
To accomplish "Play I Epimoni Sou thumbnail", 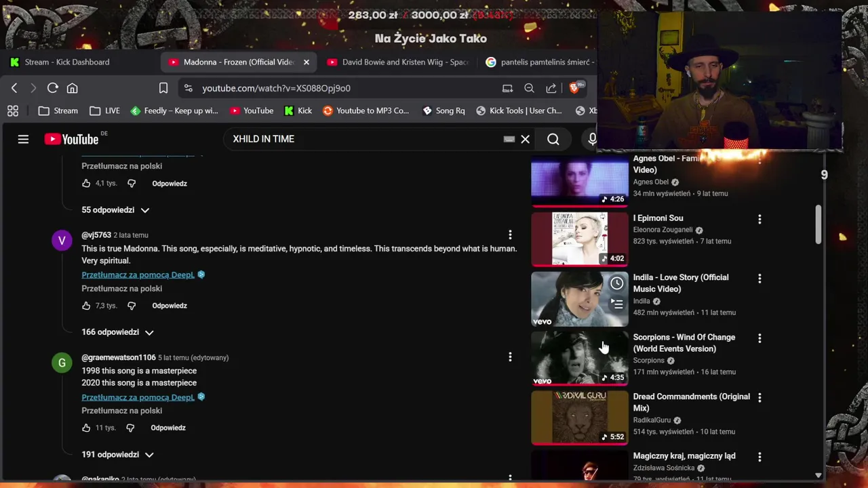I will [x=580, y=239].
